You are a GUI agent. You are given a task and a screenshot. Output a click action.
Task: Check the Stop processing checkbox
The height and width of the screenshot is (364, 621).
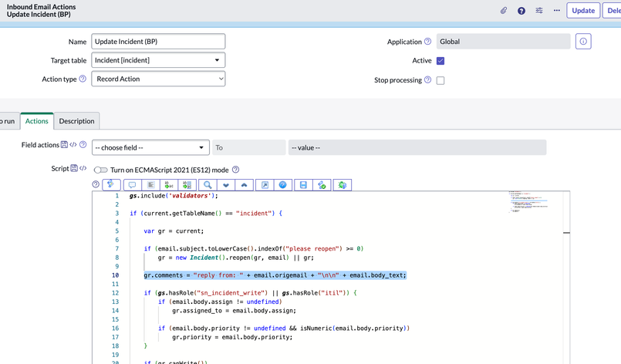click(440, 80)
